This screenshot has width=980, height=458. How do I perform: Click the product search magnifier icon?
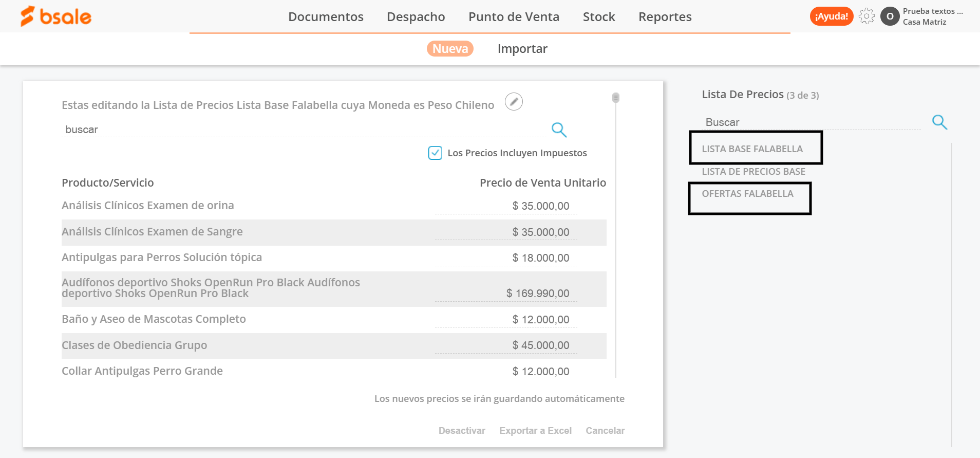[x=559, y=130]
